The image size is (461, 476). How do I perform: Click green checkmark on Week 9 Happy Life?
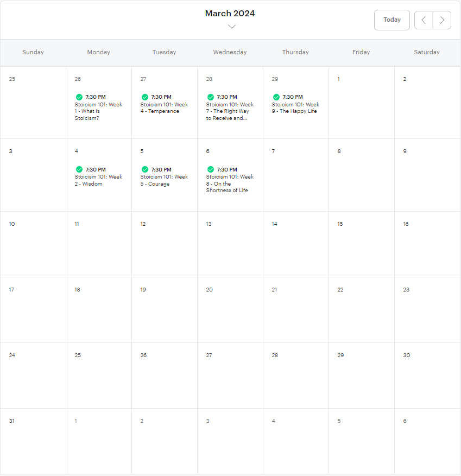[x=276, y=97]
